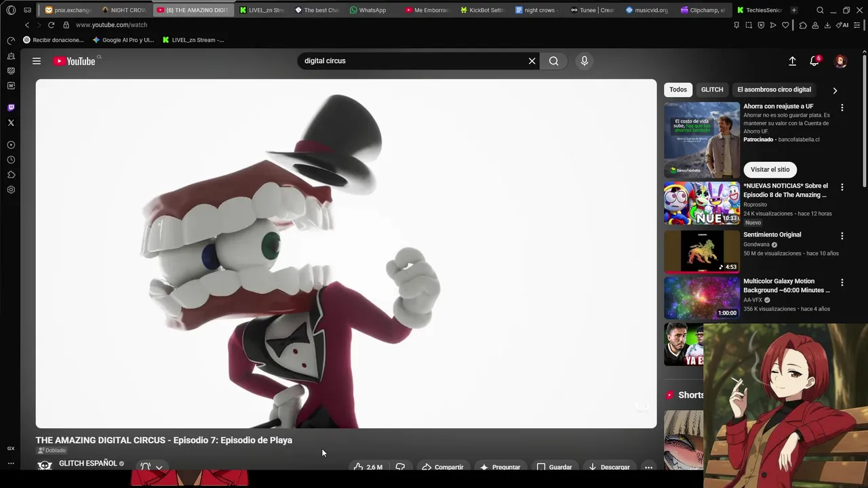
Task: Open the GLITCH ESPAÑOL channel avatar
Action: pos(45,466)
